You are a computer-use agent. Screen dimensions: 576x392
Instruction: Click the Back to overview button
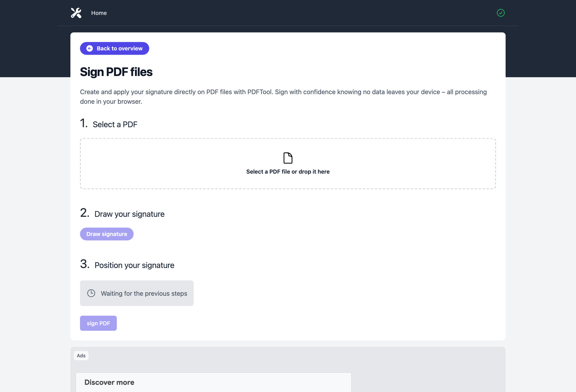pos(114,48)
